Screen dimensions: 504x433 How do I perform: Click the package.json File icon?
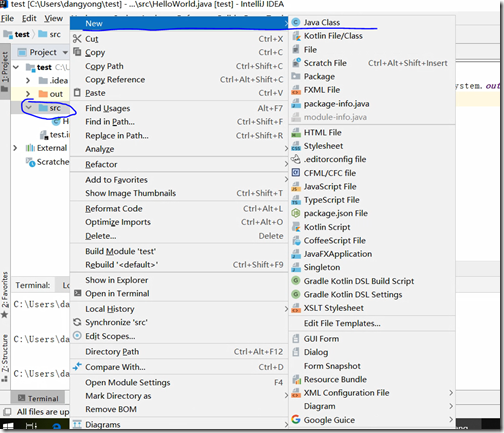coord(296,213)
